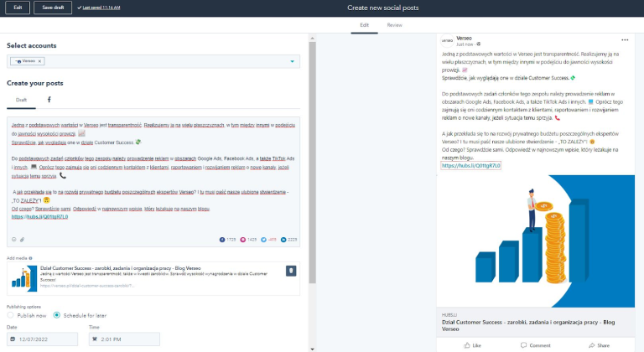Click the editor pane vertical scrollbar
This screenshot has height=352, width=644.
[312, 163]
